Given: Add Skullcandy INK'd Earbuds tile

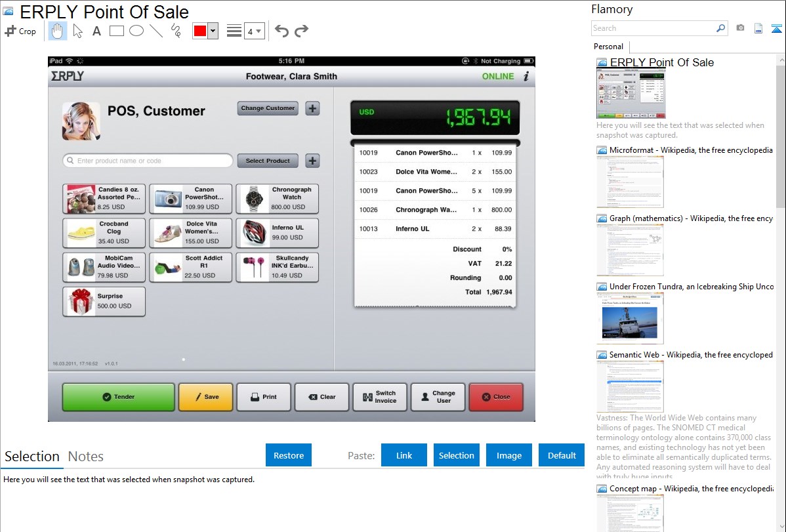Looking at the screenshot, I should click(278, 267).
